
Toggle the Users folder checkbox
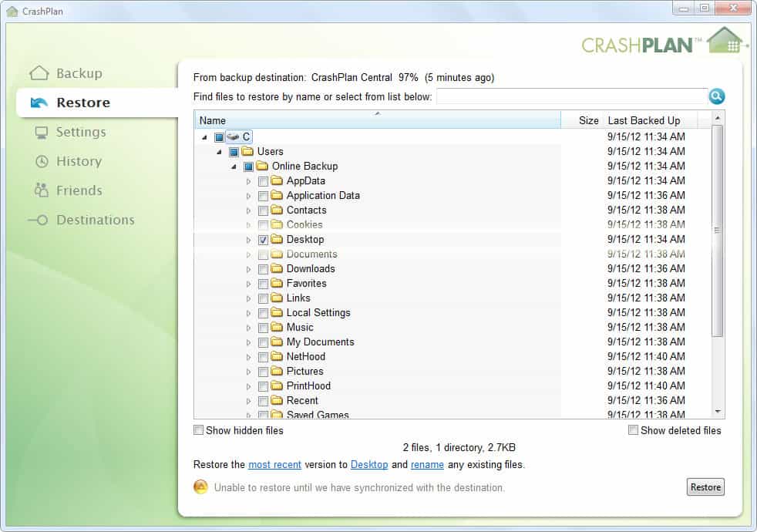coord(234,152)
